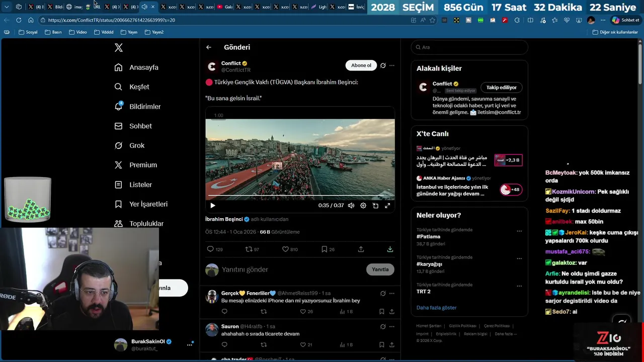Open the ANKA Haber Ajansı live broadcast
644x362 pixels.
click(469, 187)
